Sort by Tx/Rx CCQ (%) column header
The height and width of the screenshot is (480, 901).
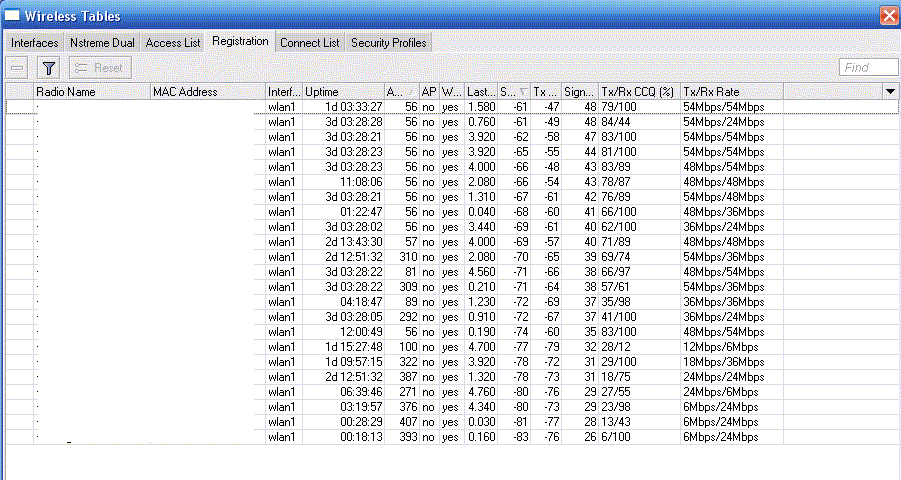638,91
